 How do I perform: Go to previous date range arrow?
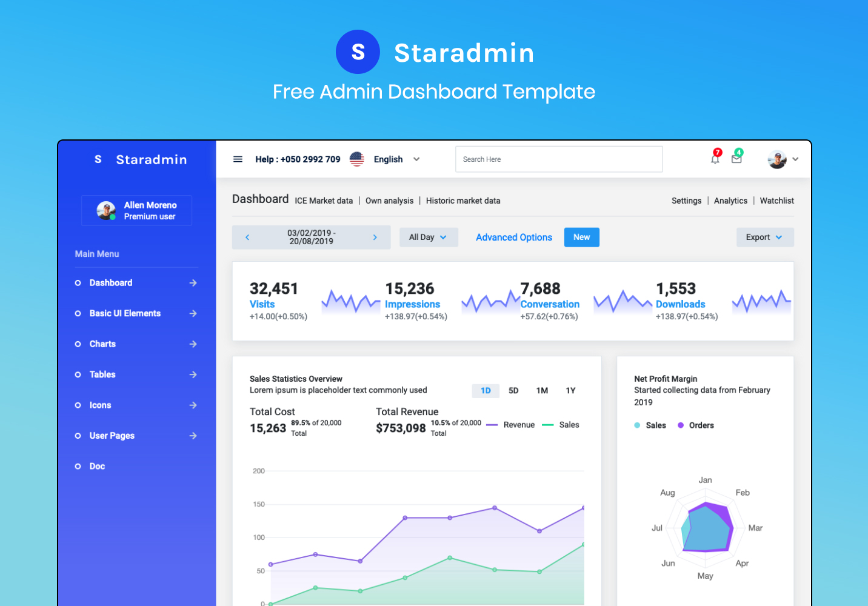(x=247, y=238)
